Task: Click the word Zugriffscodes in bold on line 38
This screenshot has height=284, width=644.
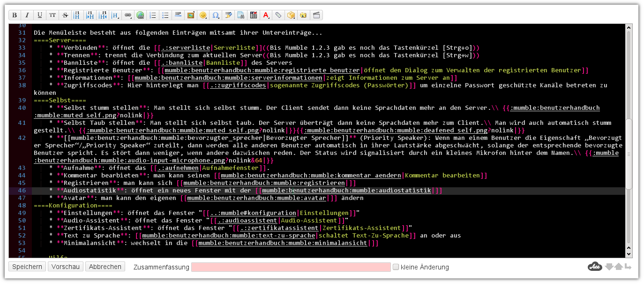Action: (88, 85)
